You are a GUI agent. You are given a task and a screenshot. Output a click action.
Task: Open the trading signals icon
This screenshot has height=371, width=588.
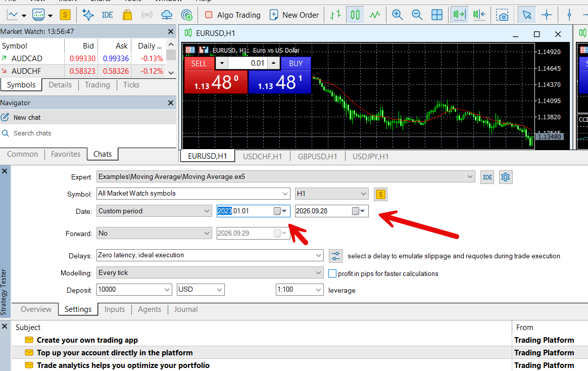point(146,15)
